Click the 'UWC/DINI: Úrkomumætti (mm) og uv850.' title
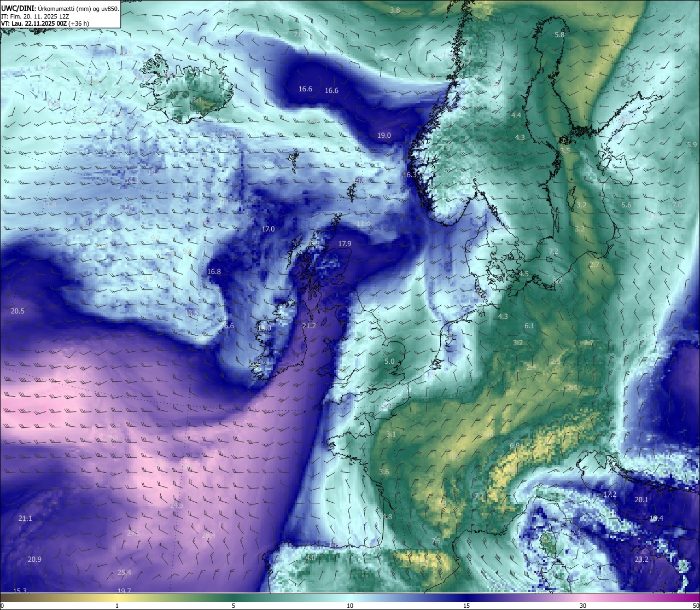 (x=60, y=8)
